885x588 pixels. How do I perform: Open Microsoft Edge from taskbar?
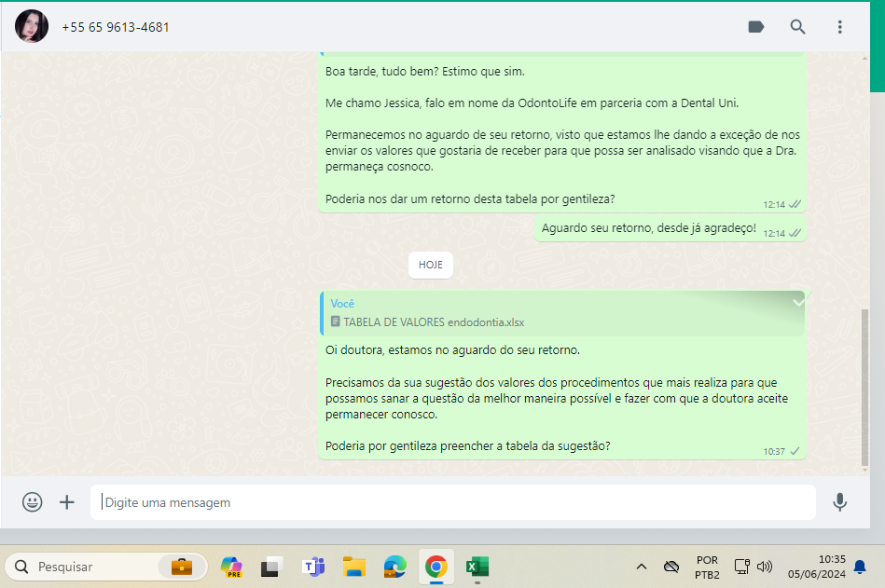click(394, 567)
